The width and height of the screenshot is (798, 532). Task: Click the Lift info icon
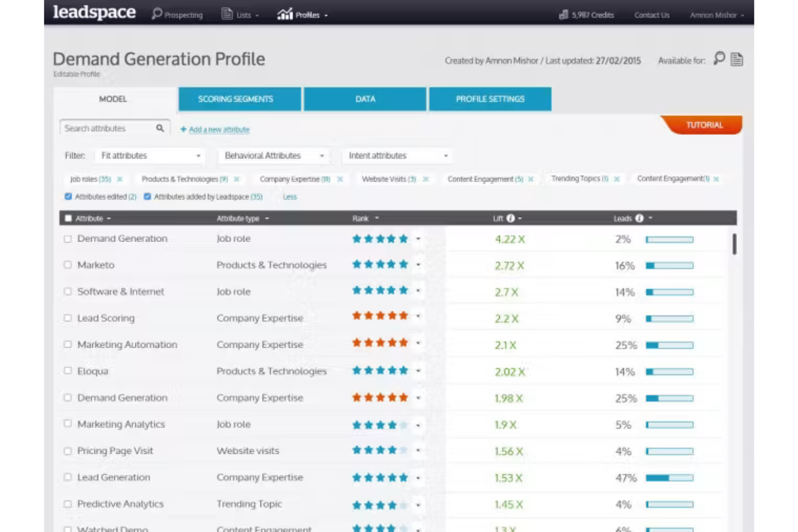coord(510,218)
